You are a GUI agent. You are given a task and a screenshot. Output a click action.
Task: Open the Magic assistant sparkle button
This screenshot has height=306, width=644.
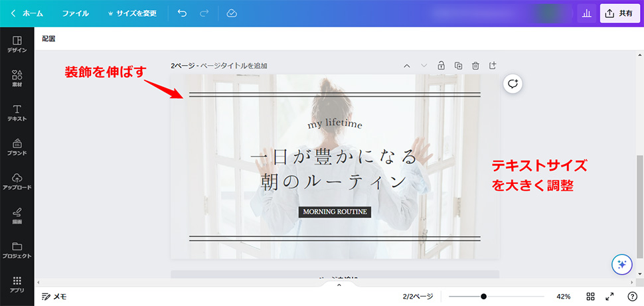[x=622, y=265]
